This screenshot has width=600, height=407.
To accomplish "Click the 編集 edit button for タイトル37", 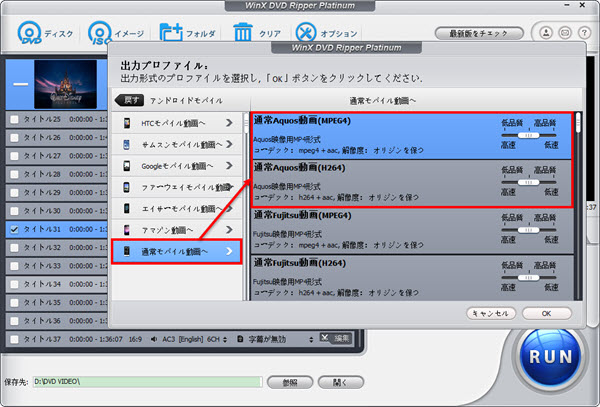I will click(x=336, y=339).
